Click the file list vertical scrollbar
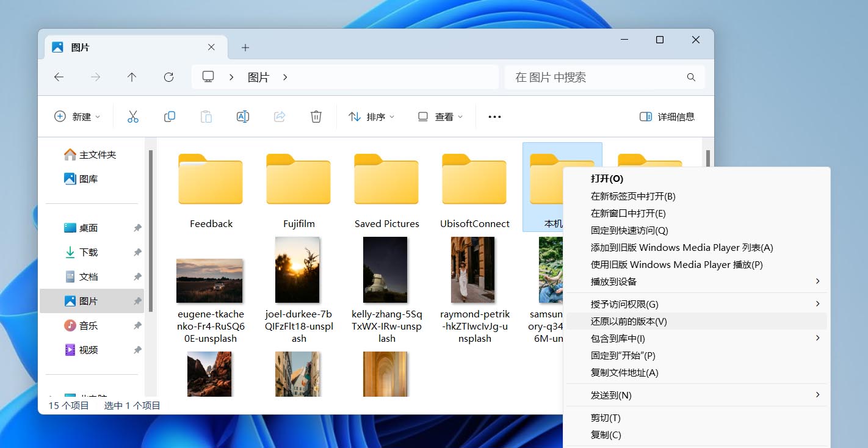868x448 pixels. click(708, 158)
